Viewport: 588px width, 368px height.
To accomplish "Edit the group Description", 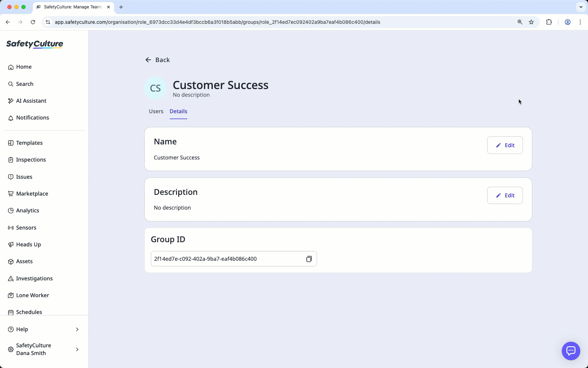I will [505, 196].
